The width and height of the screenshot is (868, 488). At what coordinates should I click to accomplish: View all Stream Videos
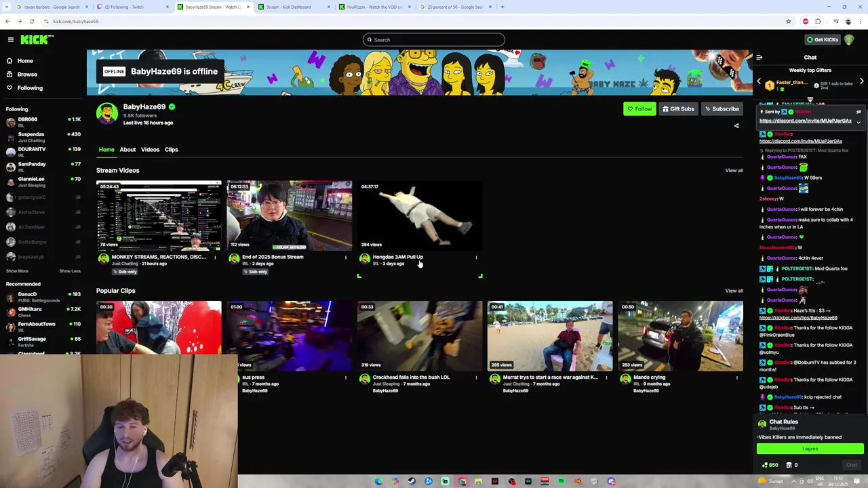coord(734,171)
